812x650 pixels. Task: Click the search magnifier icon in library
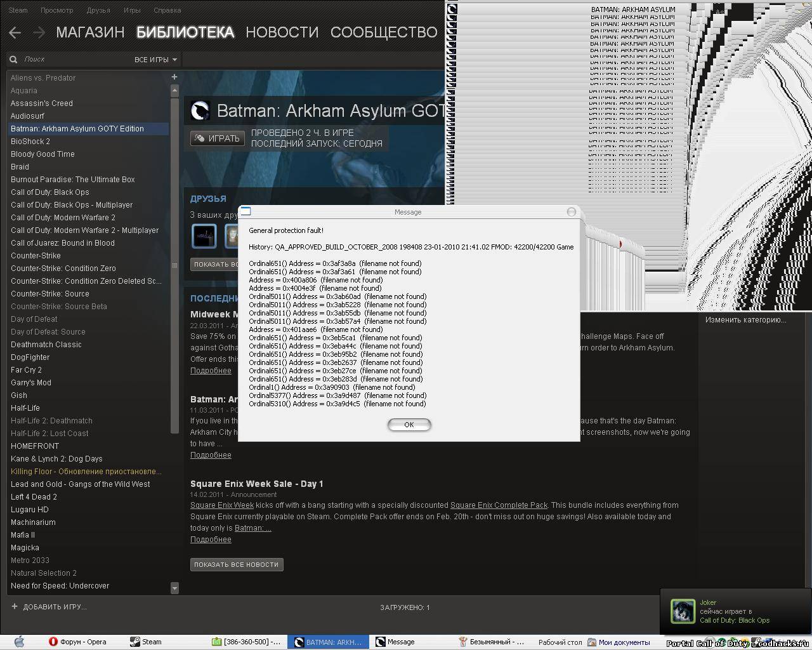(13, 60)
